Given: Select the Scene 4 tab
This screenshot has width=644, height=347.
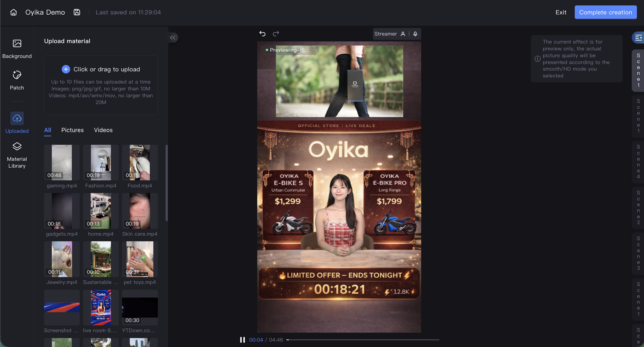Looking at the screenshot, I should coord(638,162).
